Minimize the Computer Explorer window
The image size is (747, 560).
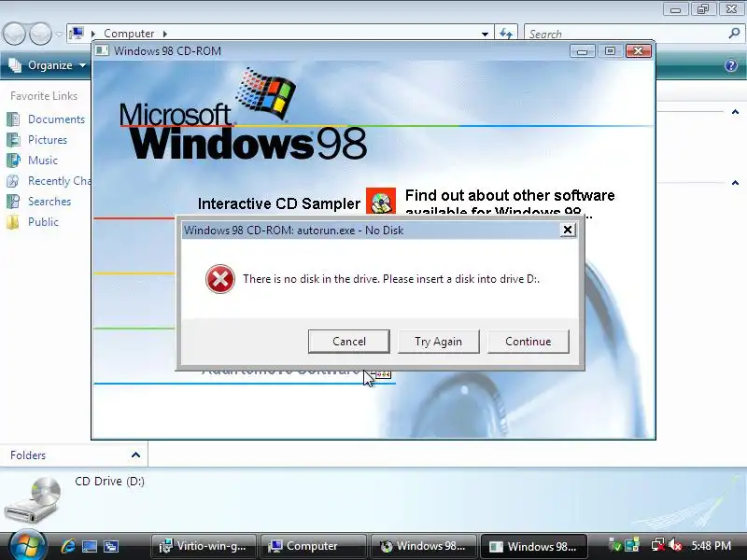(x=675, y=9)
